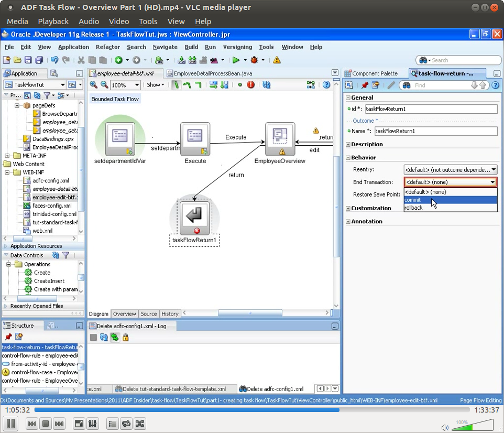The height and width of the screenshot is (433, 504).
Task: Enable loop playback in VLC
Action: point(126,424)
